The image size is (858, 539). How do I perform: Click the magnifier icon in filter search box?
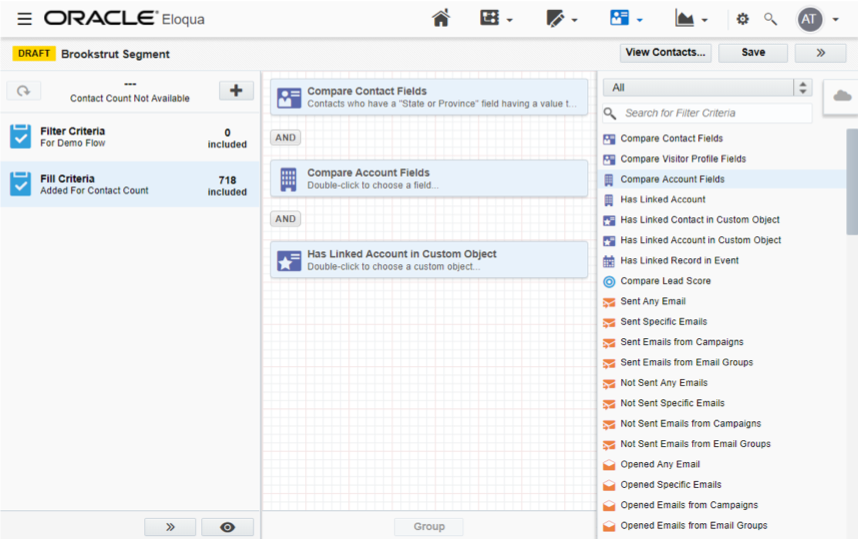click(610, 113)
